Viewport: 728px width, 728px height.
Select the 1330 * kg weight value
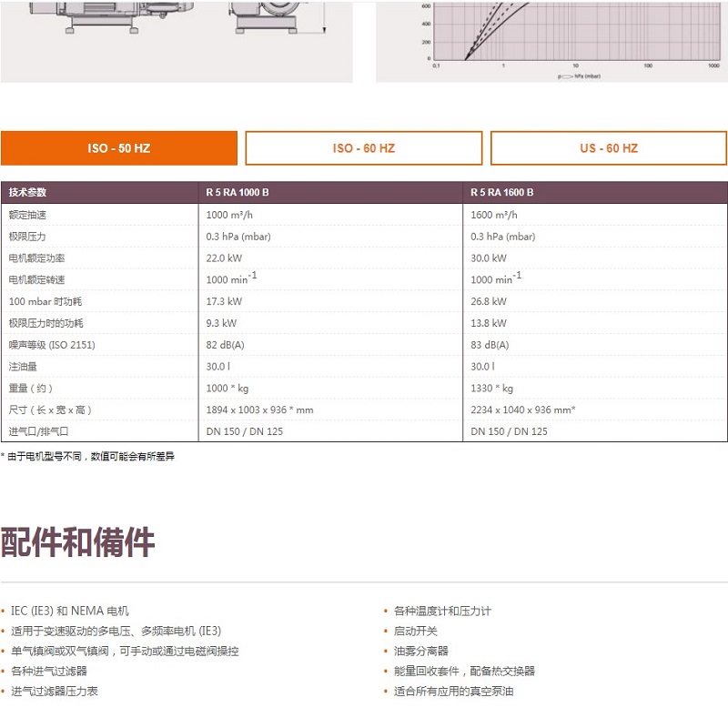(491, 389)
